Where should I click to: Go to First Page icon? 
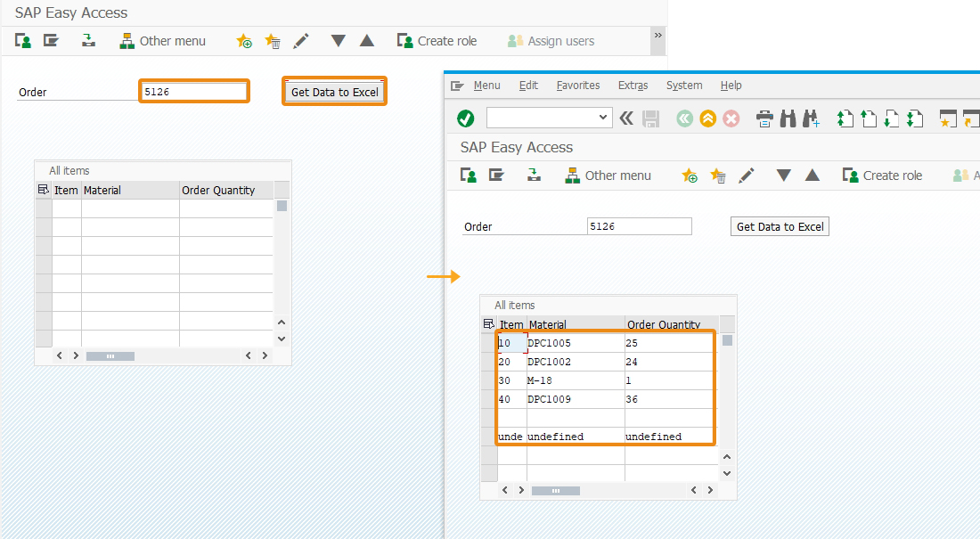845,118
